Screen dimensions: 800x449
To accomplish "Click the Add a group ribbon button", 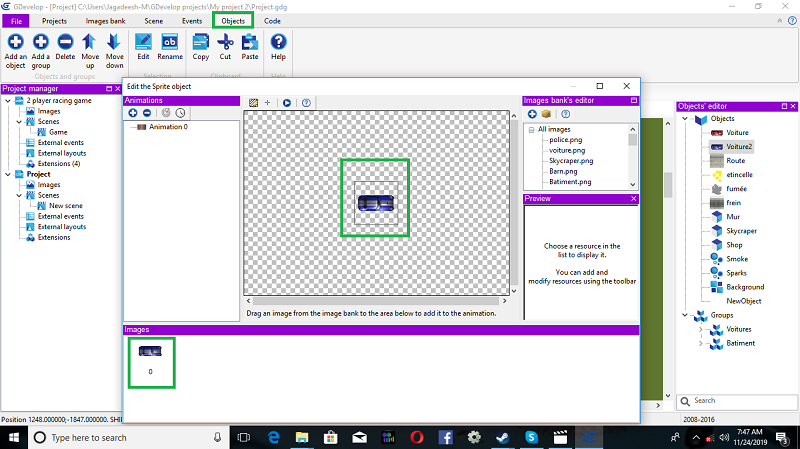I will [x=41, y=51].
